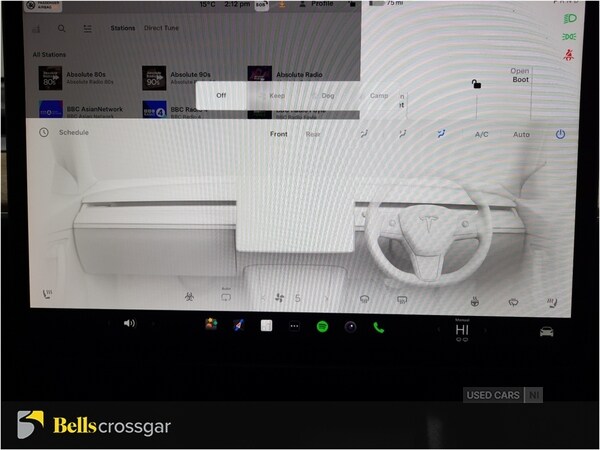
Task: Launch the Spotify app
Action: point(322,327)
